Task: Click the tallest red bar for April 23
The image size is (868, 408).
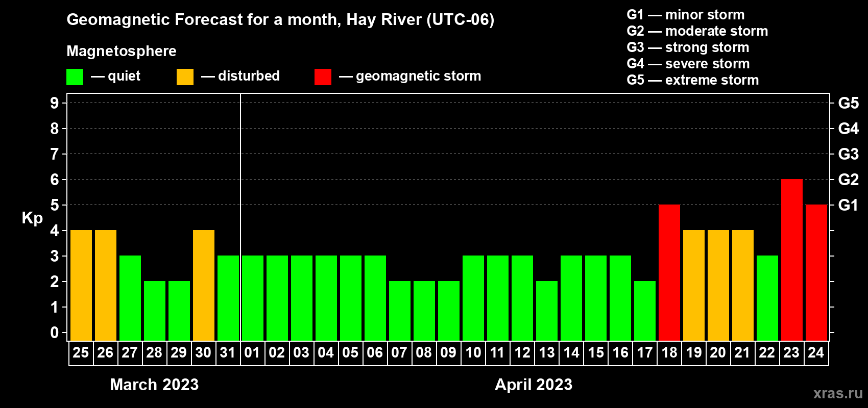Action: click(x=792, y=260)
